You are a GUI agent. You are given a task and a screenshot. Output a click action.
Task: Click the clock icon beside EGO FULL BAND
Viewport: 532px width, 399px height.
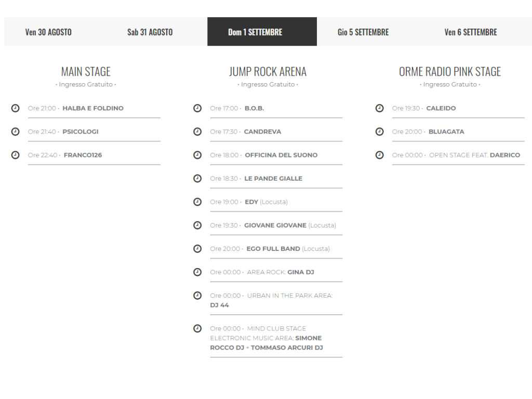pos(197,248)
